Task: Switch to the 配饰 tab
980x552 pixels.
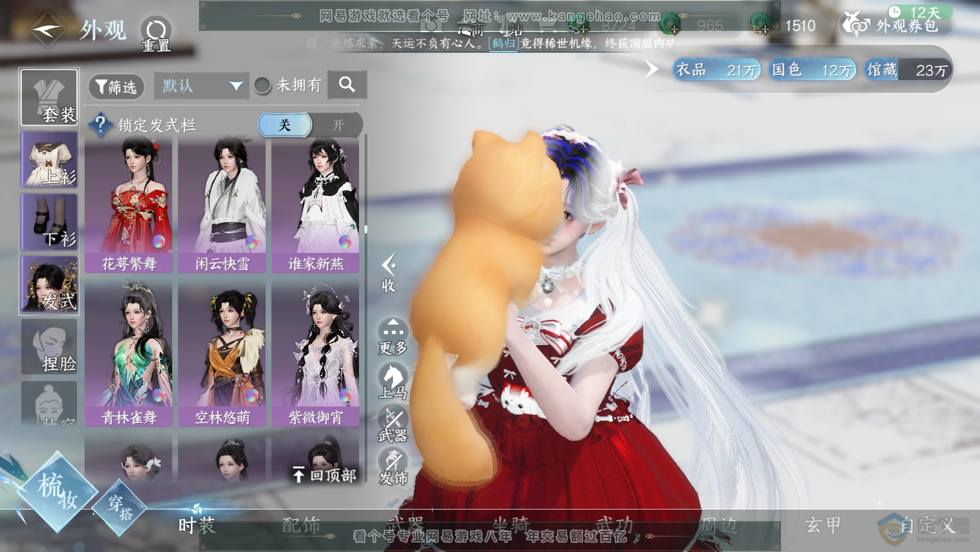Action: pyautogui.click(x=301, y=525)
